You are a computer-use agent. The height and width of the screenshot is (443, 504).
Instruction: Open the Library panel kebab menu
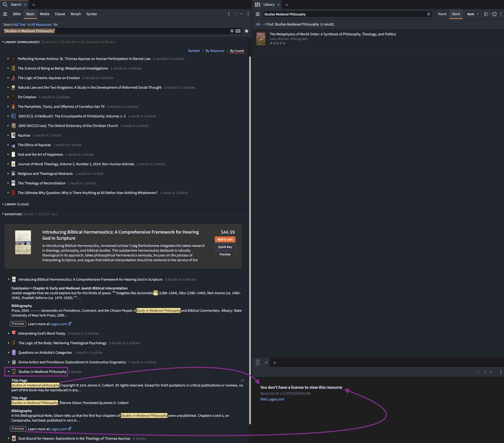click(x=501, y=14)
